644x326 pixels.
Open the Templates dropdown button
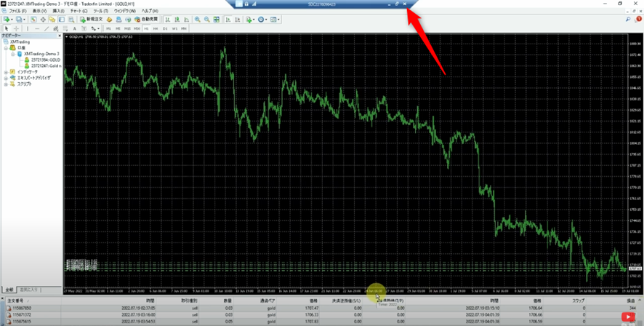(275, 20)
